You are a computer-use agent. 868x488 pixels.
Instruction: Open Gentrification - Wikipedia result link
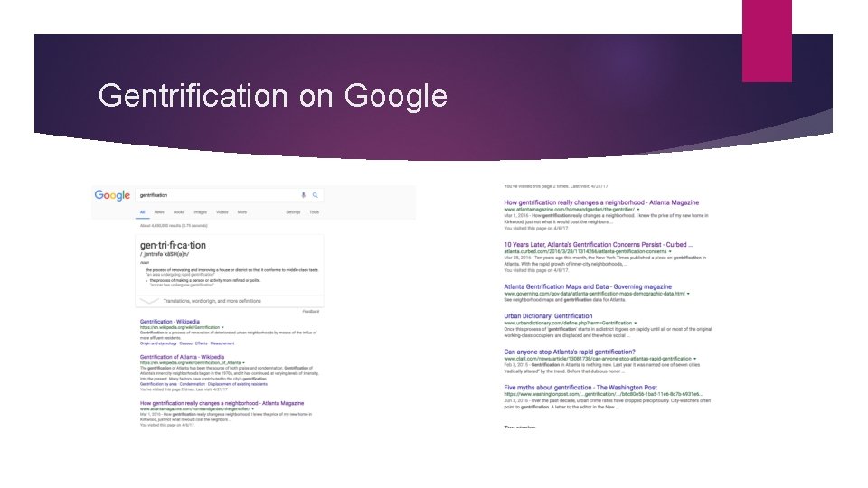click(x=169, y=322)
